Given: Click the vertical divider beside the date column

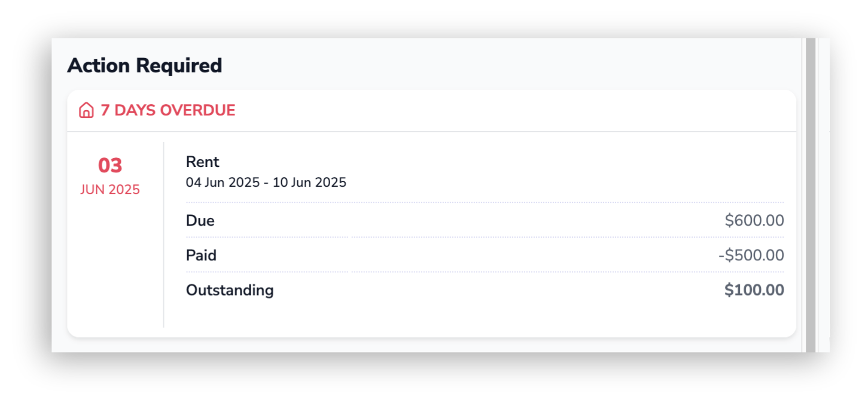Looking at the screenshot, I should [163, 235].
